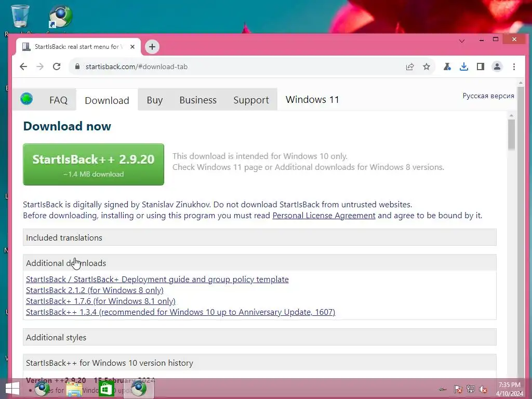Click the padlock site info icon
The width and height of the screenshot is (532, 399).
click(77, 66)
